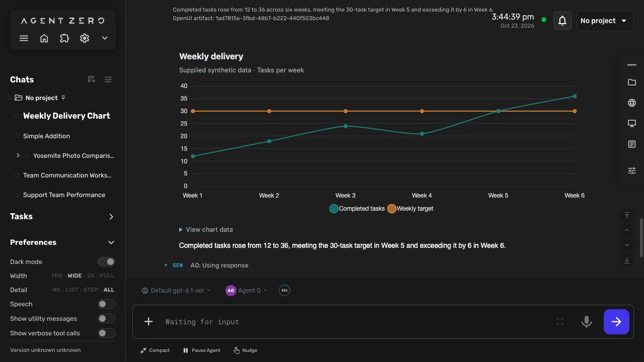Expand the input box to fullscreen
The height and width of the screenshot is (362, 644).
click(560, 322)
